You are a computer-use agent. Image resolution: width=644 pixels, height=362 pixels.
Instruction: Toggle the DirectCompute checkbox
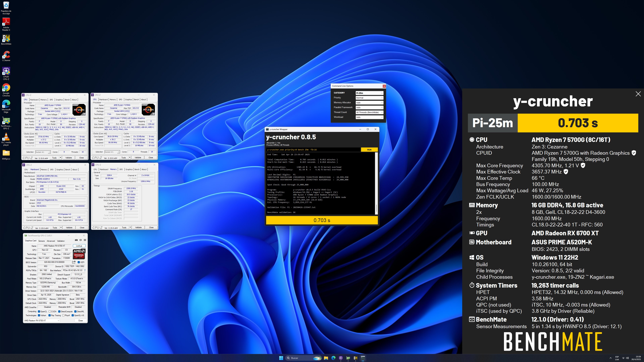pos(59,312)
